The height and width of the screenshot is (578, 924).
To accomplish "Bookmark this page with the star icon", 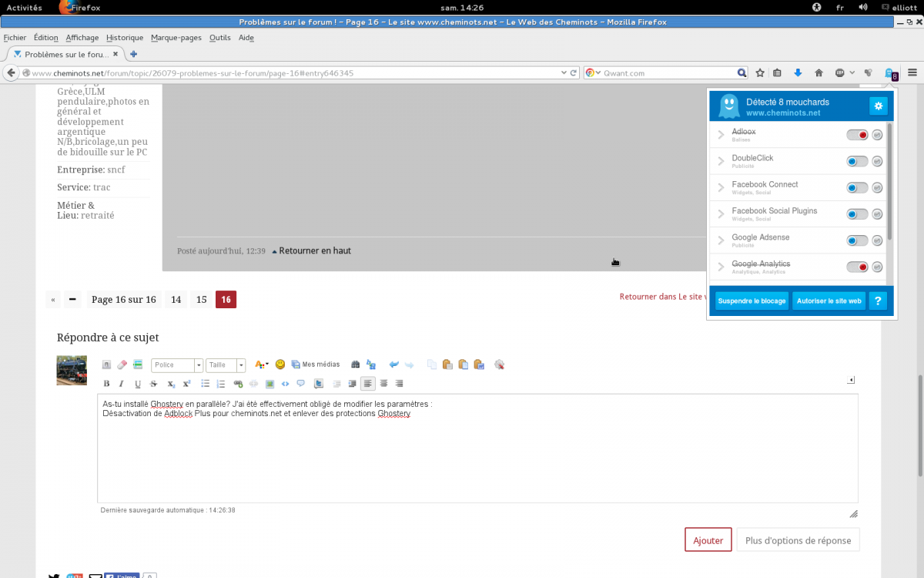I will pyautogui.click(x=760, y=72).
